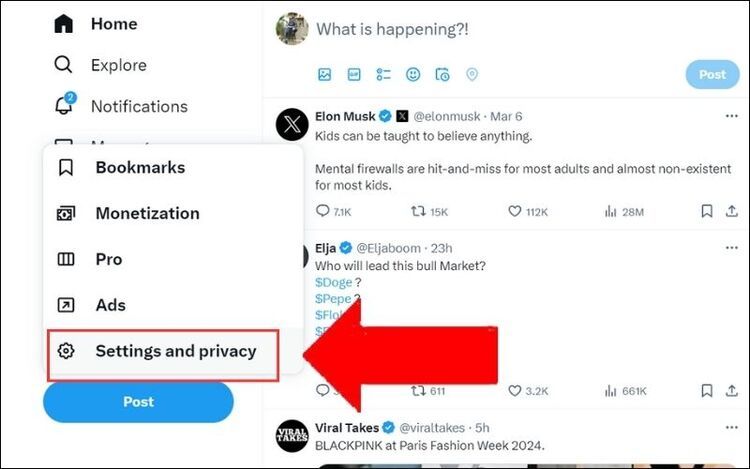
Task: Like Elon Musk's post
Action: pos(516,211)
